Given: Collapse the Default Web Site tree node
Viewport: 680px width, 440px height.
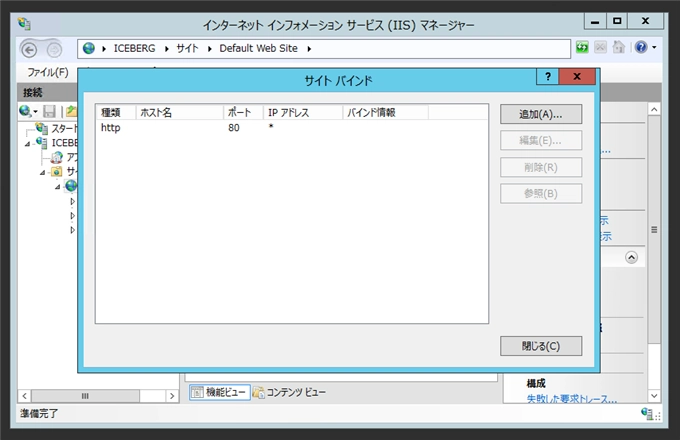Looking at the screenshot, I should click(x=57, y=187).
